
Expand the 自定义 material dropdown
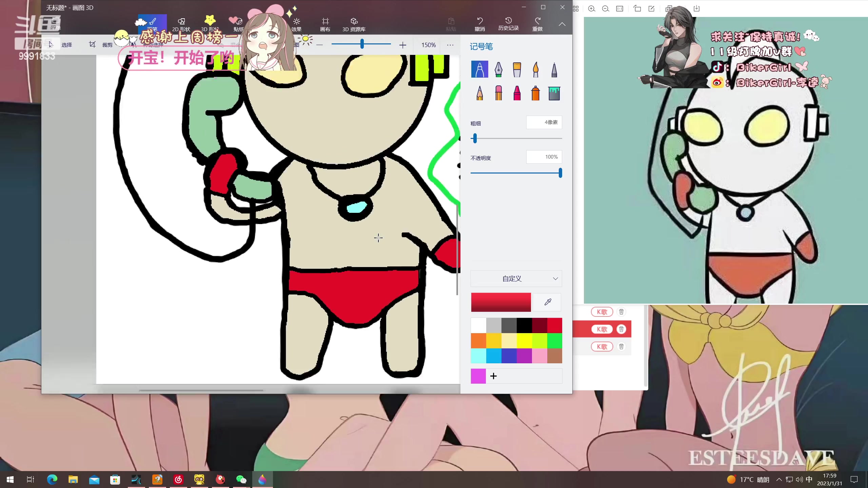pos(516,279)
